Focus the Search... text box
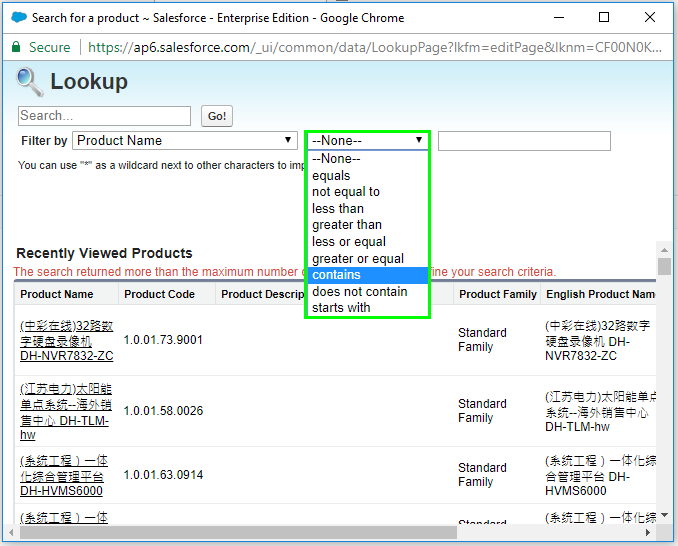678x546 pixels. pyautogui.click(x=104, y=116)
